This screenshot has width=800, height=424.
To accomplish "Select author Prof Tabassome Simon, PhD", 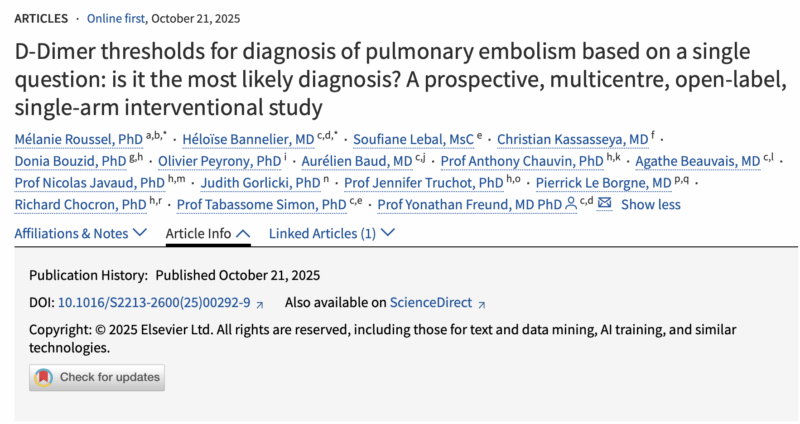I will [264, 205].
